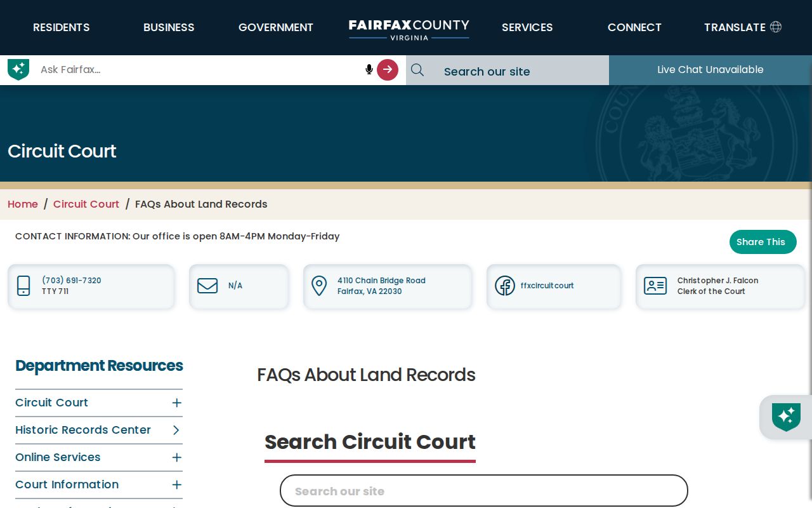The width and height of the screenshot is (812, 508).
Task: Open the Residents menu
Action: click(62, 27)
